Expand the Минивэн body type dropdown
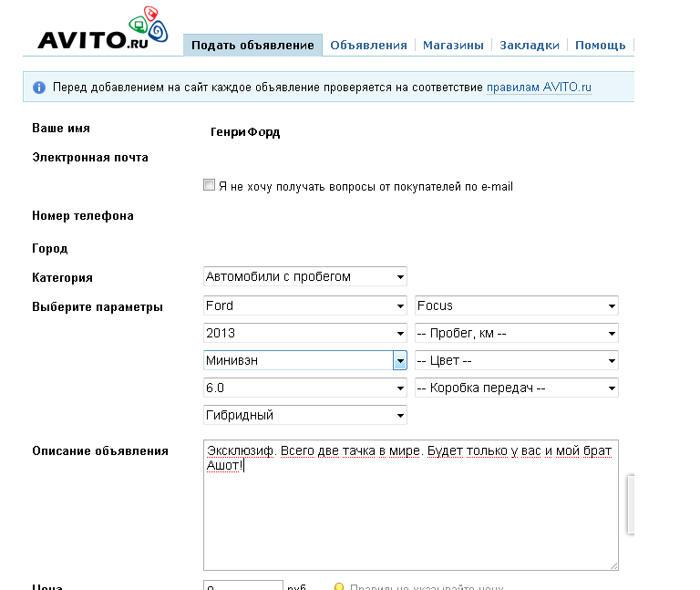This screenshot has height=590, width=700. (305, 360)
